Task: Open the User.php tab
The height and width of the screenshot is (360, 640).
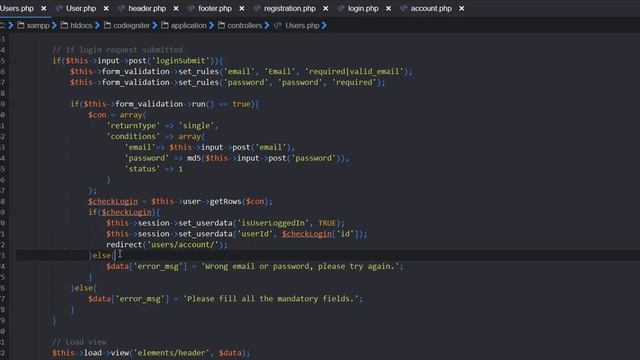Action: pyautogui.click(x=81, y=8)
